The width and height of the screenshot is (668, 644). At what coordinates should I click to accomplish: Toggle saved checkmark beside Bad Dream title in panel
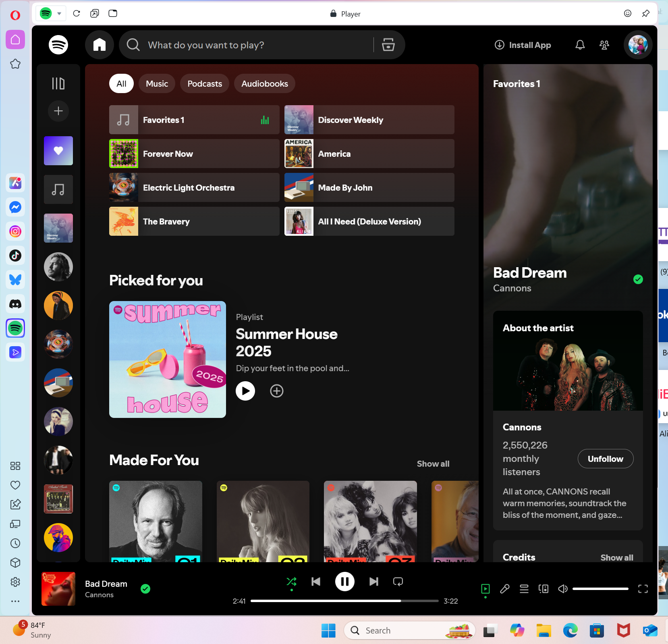pyautogui.click(x=638, y=279)
